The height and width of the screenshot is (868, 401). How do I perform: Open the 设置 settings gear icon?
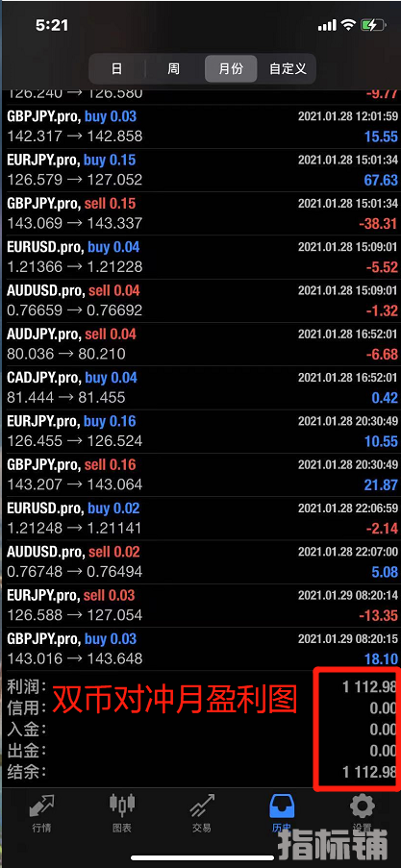pyautogui.click(x=363, y=806)
